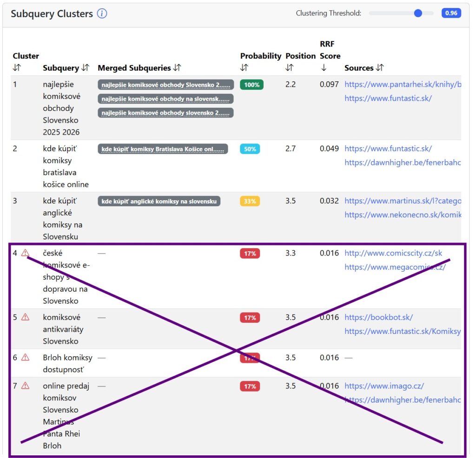Adjust the Clustering Threshold slider handle
This screenshot has height=458, width=476.
pyautogui.click(x=418, y=13)
